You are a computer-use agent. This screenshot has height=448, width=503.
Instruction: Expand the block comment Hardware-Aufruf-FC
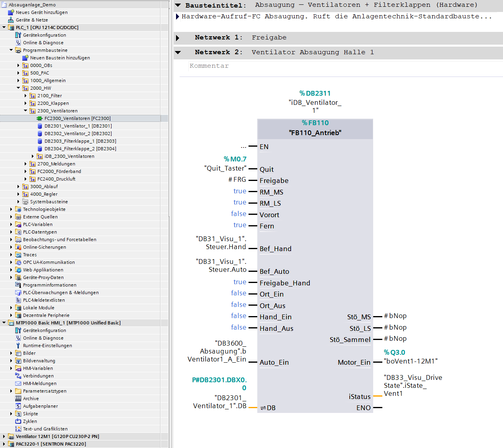click(x=178, y=16)
